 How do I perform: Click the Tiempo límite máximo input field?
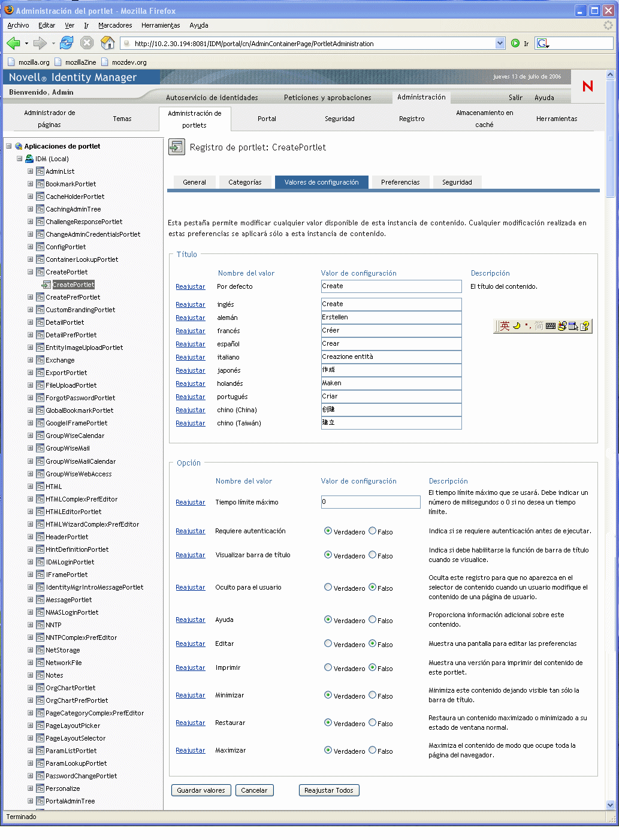371,502
